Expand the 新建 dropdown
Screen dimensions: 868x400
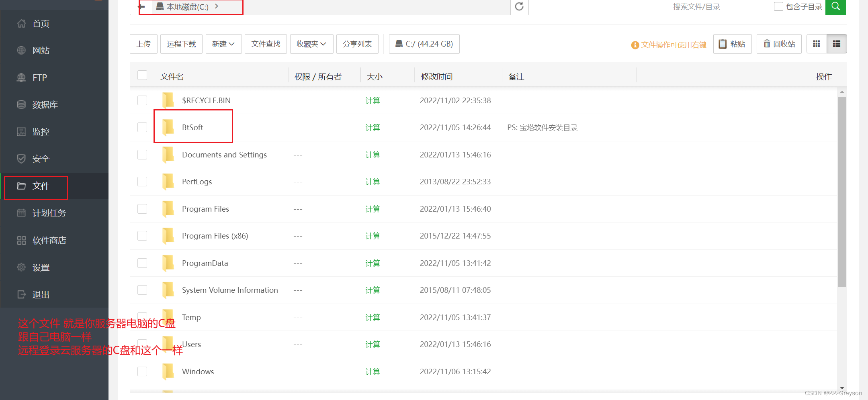coord(223,44)
